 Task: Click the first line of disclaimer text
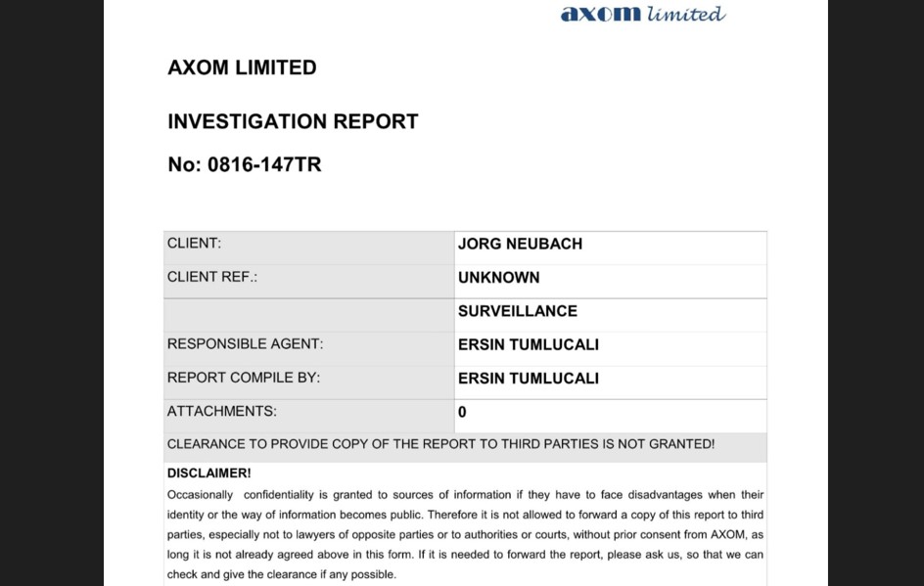click(x=465, y=495)
